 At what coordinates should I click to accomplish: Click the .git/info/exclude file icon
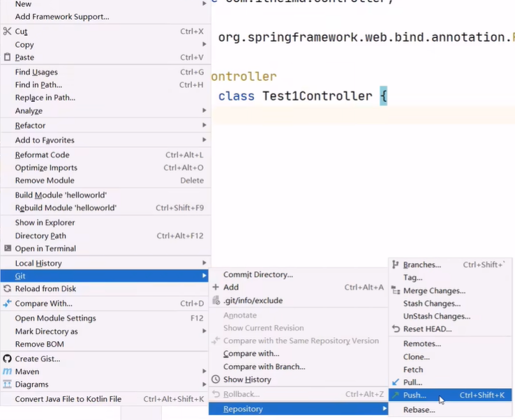pos(216,300)
